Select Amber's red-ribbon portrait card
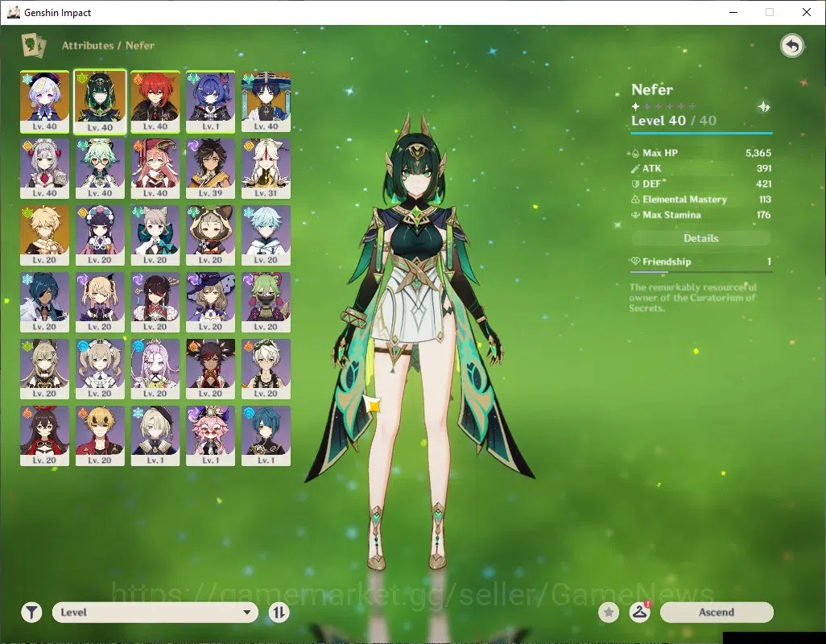This screenshot has width=826, height=644. [x=45, y=436]
